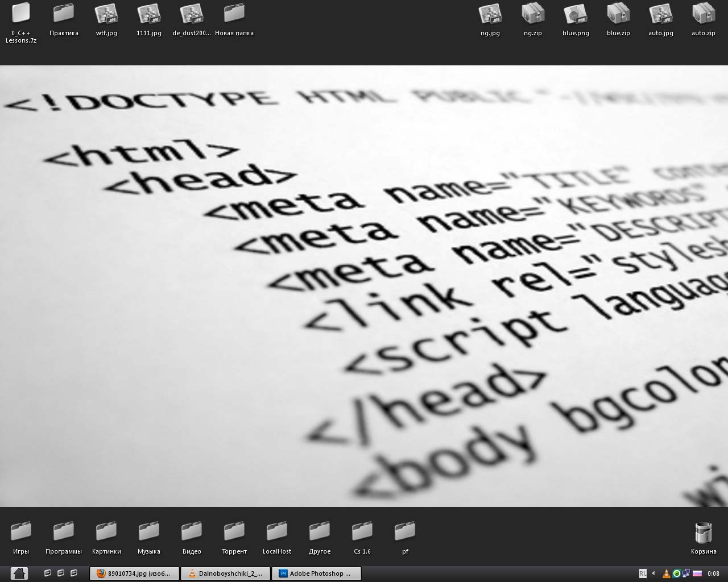Select the Игры folder icon
Image resolution: width=728 pixels, height=582 pixels.
(x=21, y=531)
